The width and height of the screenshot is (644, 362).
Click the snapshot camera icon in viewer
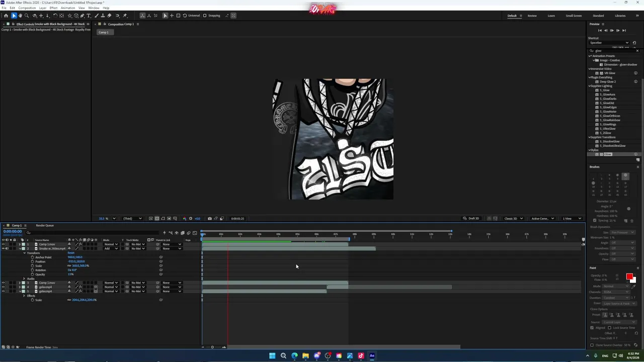[210, 219]
